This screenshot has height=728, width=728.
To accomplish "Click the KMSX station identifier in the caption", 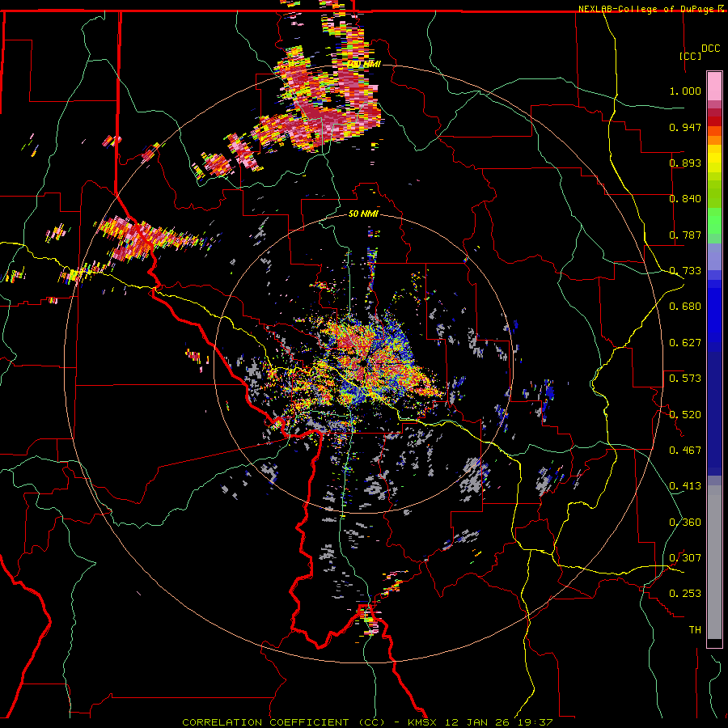I will 422,722.
